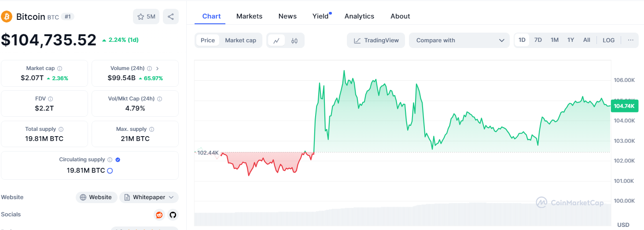Click the 2.24% (1d) change value
This screenshot has width=644, height=230.
(x=120, y=40)
